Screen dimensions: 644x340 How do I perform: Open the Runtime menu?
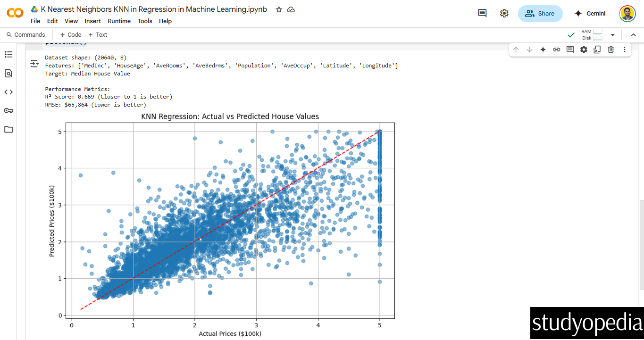(119, 21)
